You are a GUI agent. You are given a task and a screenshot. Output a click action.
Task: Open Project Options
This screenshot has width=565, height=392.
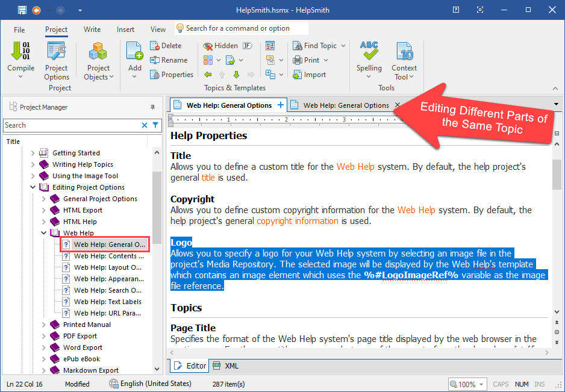[x=56, y=61]
